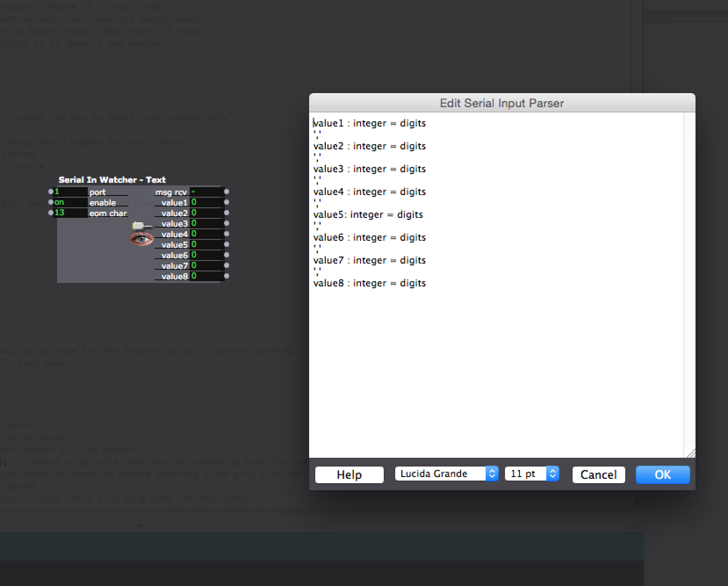The height and width of the screenshot is (586, 728).
Task: Click the value4 output value 0
Action: click(207, 234)
